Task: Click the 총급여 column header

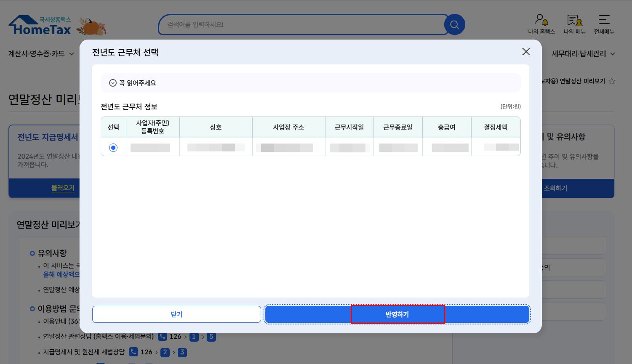Action: click(x=447, y=127)
